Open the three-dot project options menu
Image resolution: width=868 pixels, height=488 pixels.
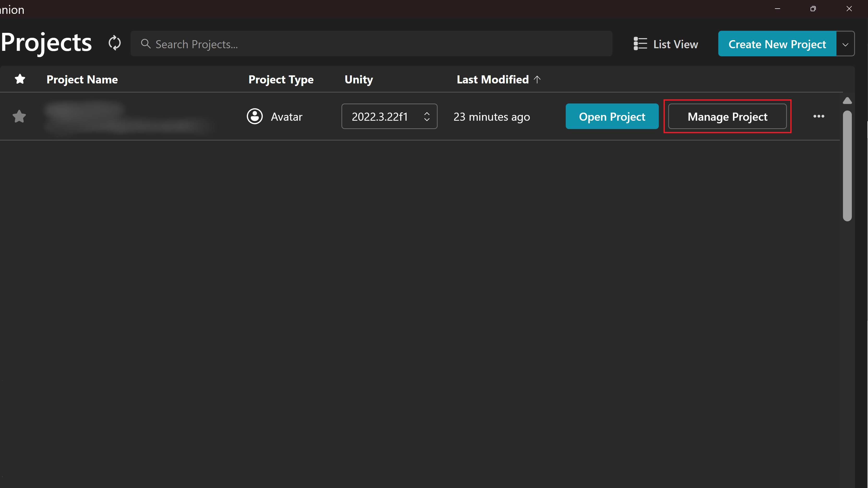pos(818,117)
